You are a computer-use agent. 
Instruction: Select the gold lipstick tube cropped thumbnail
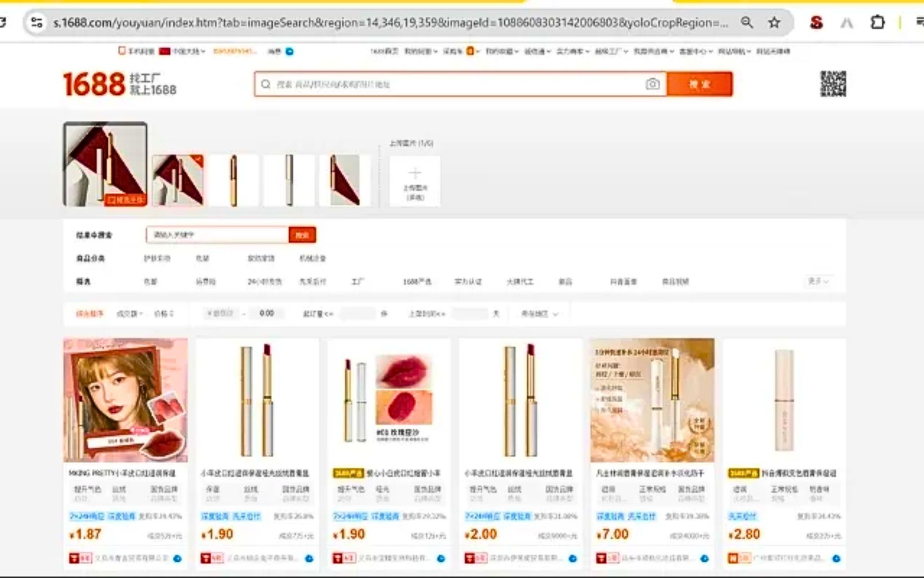(233, 180)
